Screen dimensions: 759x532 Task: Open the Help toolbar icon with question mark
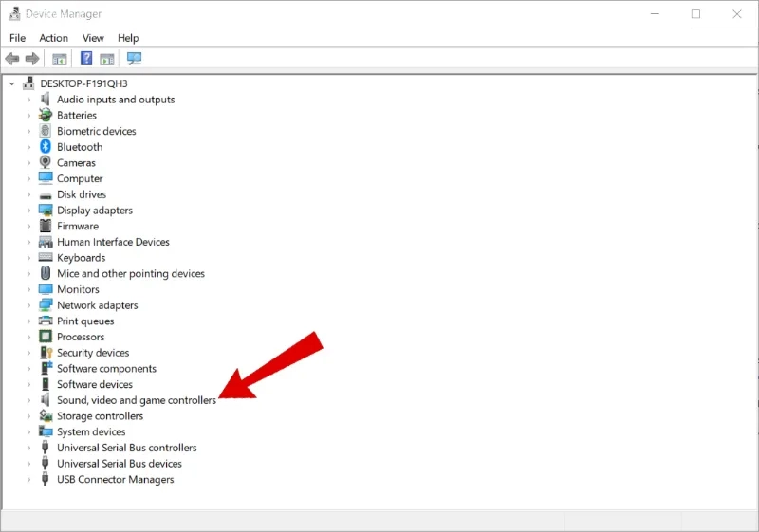point(86,59)
